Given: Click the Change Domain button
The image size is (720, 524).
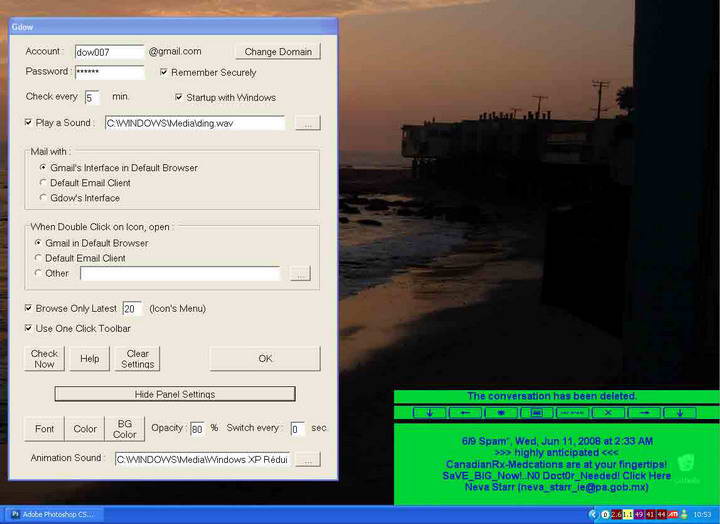Looking at the screenshot, I should [278, 51].
